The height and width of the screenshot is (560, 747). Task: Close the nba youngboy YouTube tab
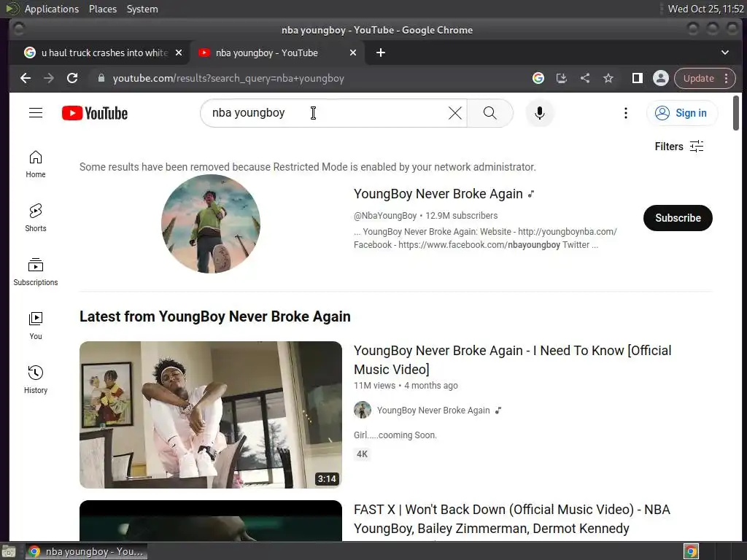pyautogui.click(x=353, y=52)
